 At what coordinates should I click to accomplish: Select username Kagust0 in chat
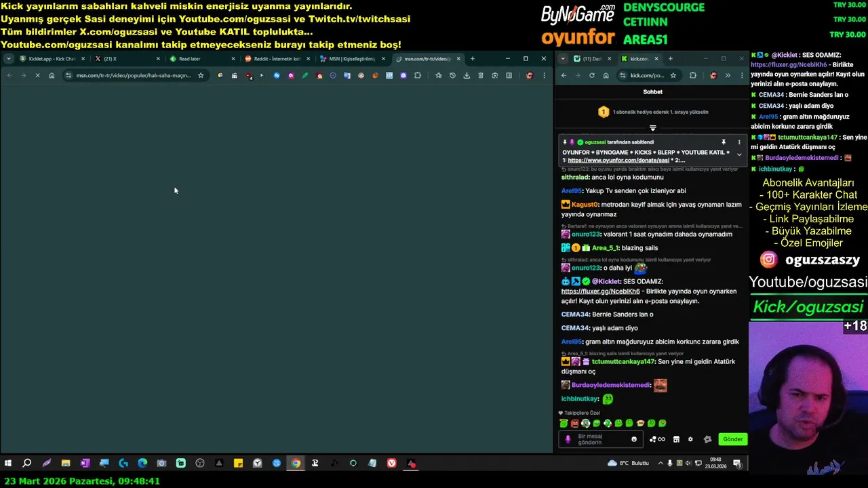click(x=585, y=204)
